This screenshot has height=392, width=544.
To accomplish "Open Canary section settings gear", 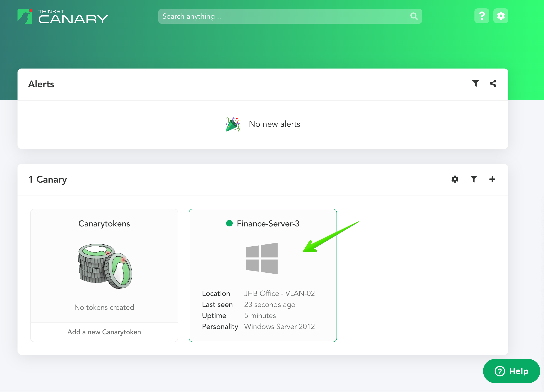I will point(455,179).
